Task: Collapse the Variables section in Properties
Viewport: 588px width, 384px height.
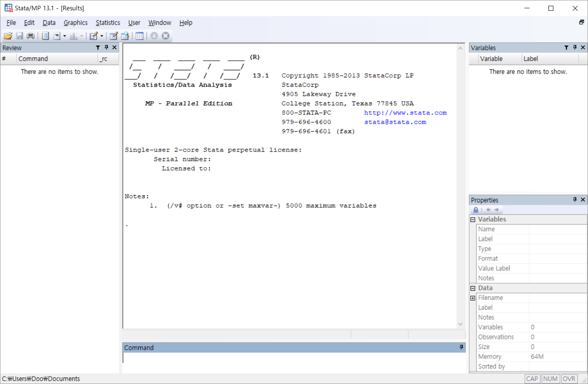Action: tap(473, 220)
